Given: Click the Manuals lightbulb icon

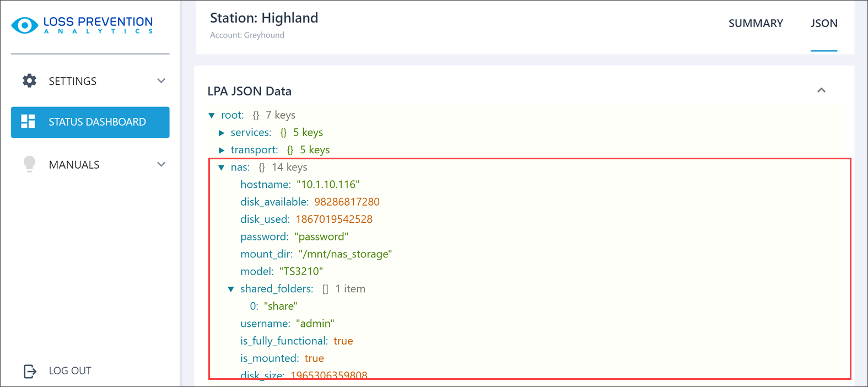Looking at the screenshot, I should pos(29,164).
